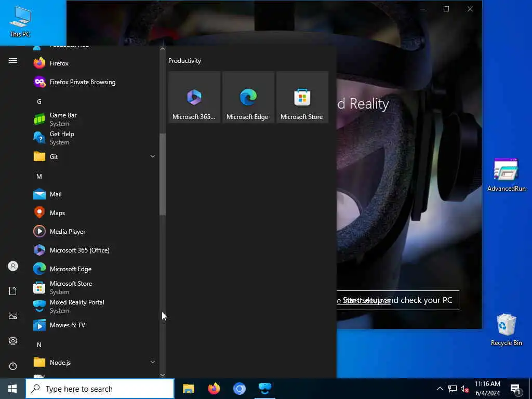Screen dimensions: 532x399
Task: Click the Microsoft 365 tile
Action: click(x=194, y=97)
